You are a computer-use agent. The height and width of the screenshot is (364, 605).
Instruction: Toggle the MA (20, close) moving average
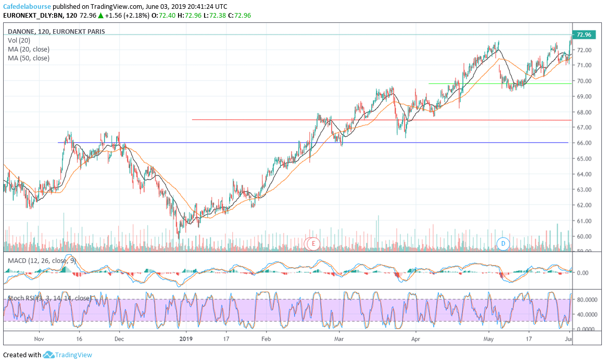pos(30,49)
